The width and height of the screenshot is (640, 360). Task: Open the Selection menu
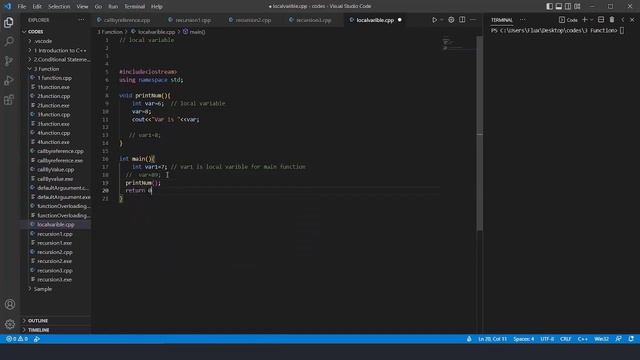[x=59, y=7]
